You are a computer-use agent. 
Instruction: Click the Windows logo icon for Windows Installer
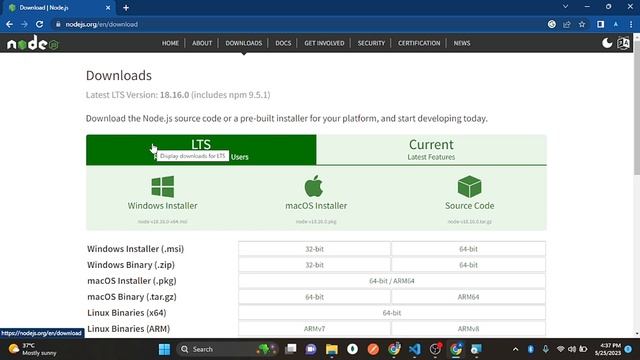pos(162,187)
